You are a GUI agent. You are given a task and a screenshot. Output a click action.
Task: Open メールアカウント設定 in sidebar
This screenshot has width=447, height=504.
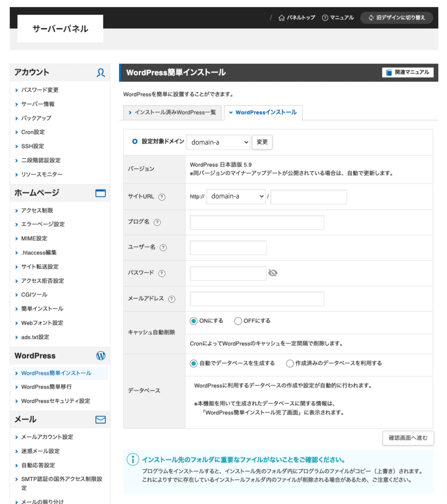pyautogui.click(x=47, y=437)
